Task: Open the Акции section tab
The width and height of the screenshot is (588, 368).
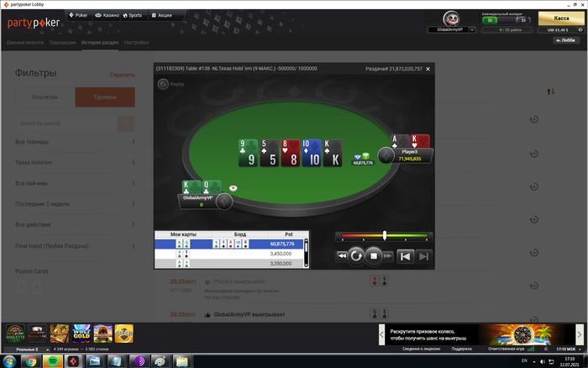Action: [161, 15]
